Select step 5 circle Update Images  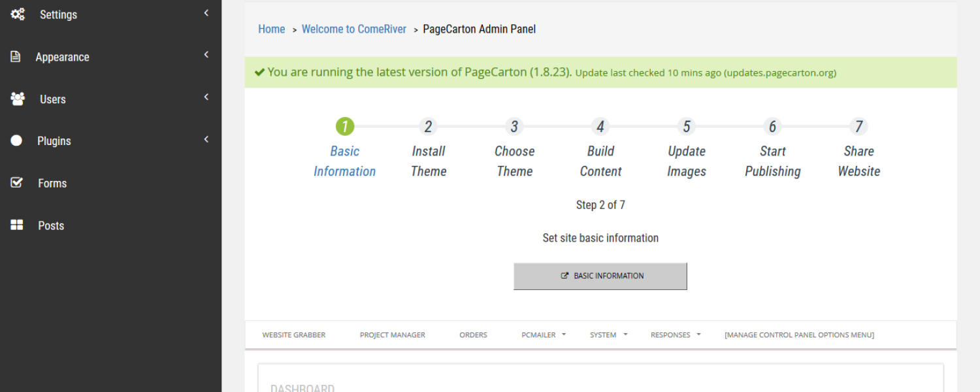tap(686, 126)
